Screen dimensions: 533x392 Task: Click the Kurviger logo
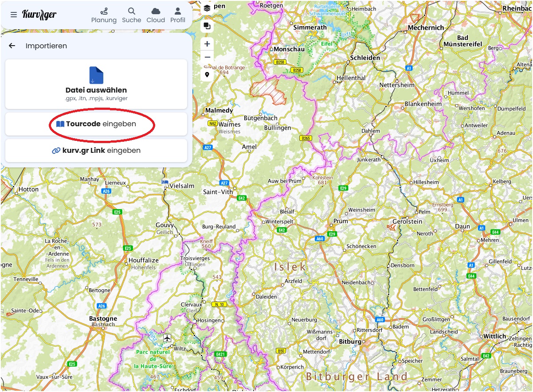point(39,15)
